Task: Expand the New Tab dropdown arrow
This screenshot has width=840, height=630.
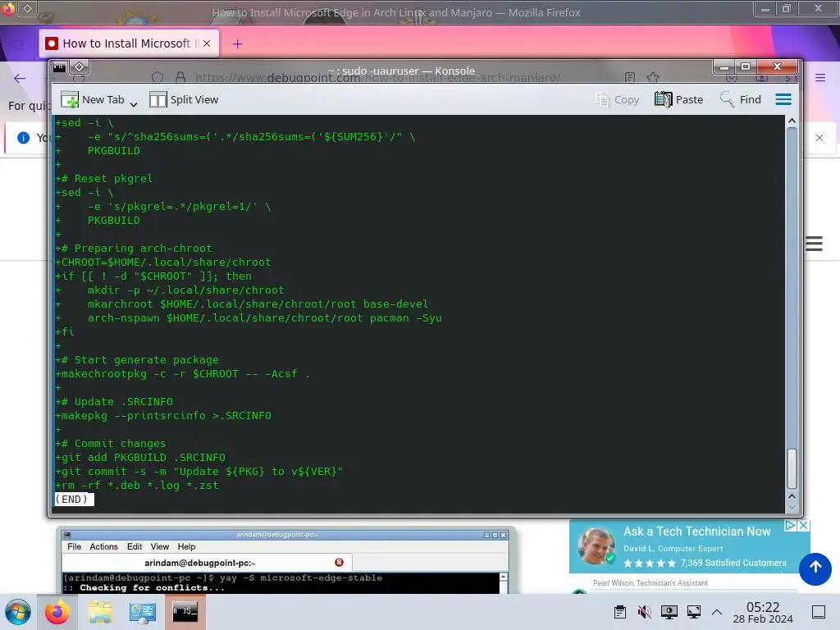Action: point(134,104)
